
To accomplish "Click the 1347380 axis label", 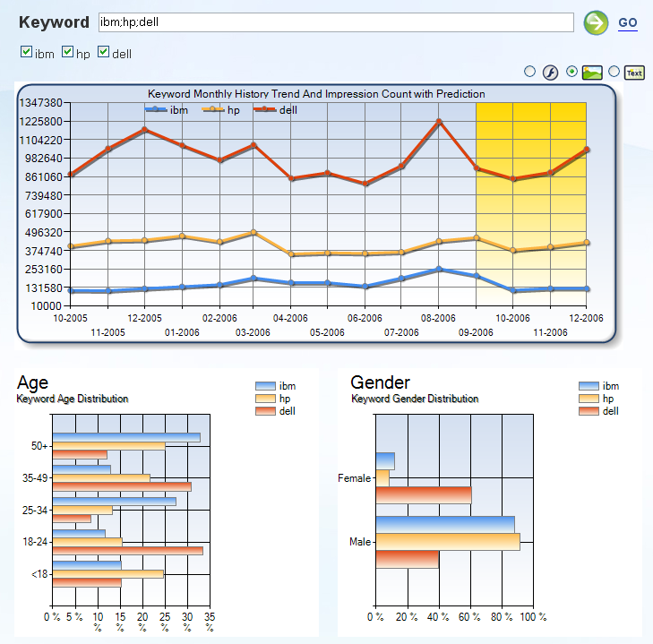I will [41, 102].
